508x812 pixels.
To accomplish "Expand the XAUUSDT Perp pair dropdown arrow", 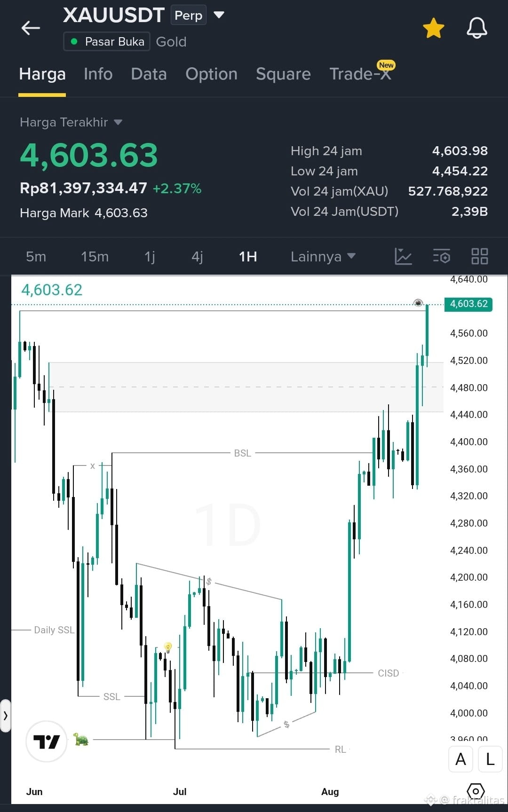I will point(219,15).
